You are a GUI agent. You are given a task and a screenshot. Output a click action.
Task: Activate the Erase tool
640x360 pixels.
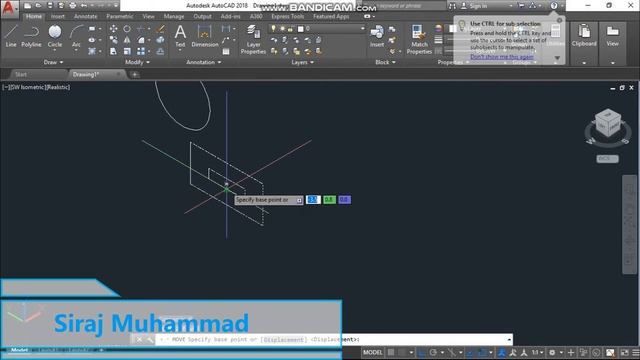[160, 29]
